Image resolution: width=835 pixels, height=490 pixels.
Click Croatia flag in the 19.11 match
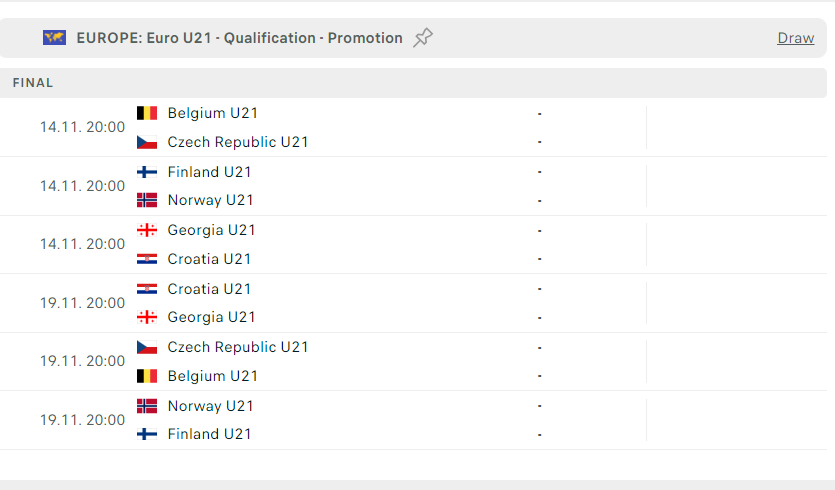[x=147, y=289]
